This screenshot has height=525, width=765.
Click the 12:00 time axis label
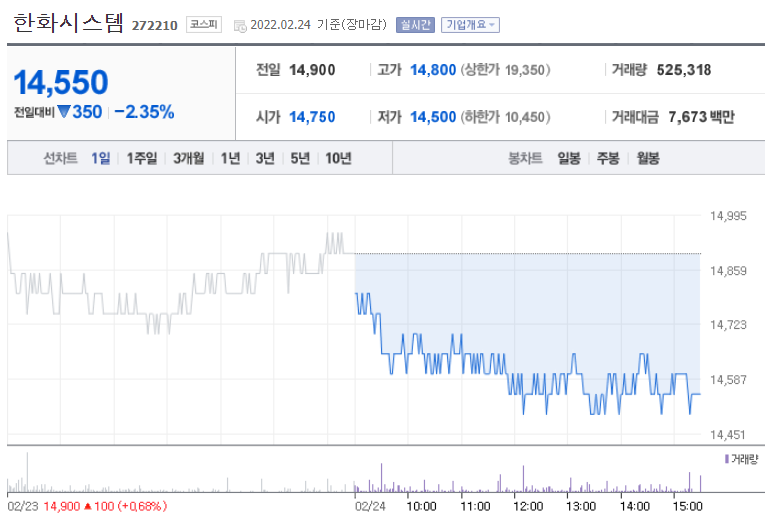click(528, 506)
